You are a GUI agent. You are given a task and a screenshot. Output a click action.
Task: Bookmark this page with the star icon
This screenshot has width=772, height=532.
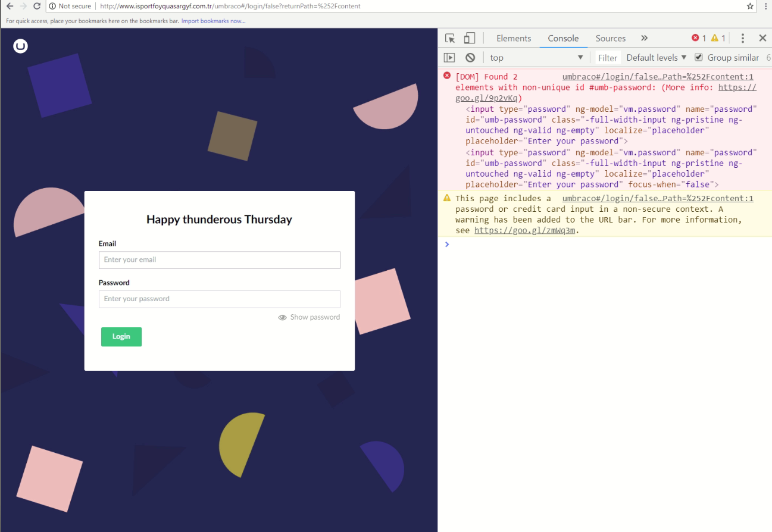(x=750, y=6)
